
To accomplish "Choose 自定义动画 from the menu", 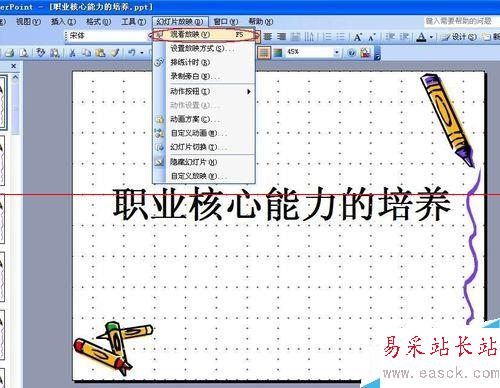I will coord(204,133).
